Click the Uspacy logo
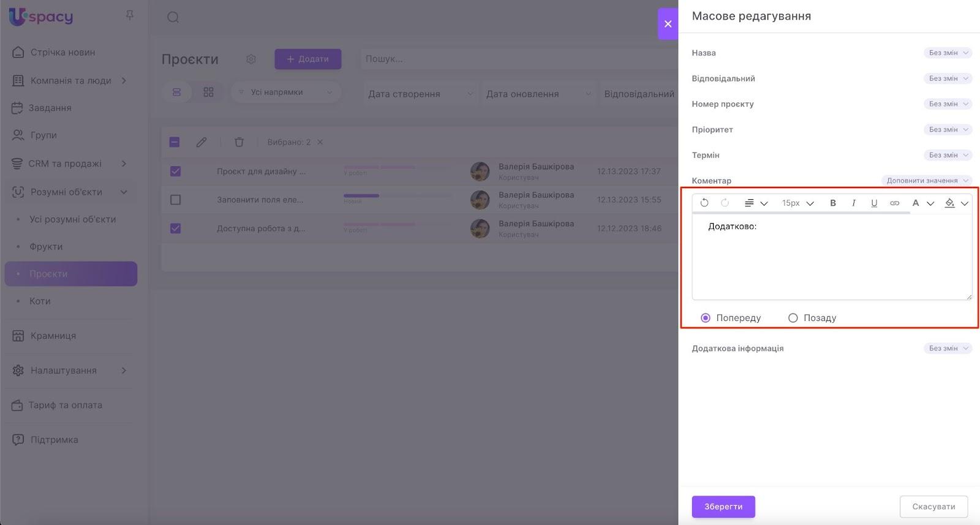 pos(41,17)
